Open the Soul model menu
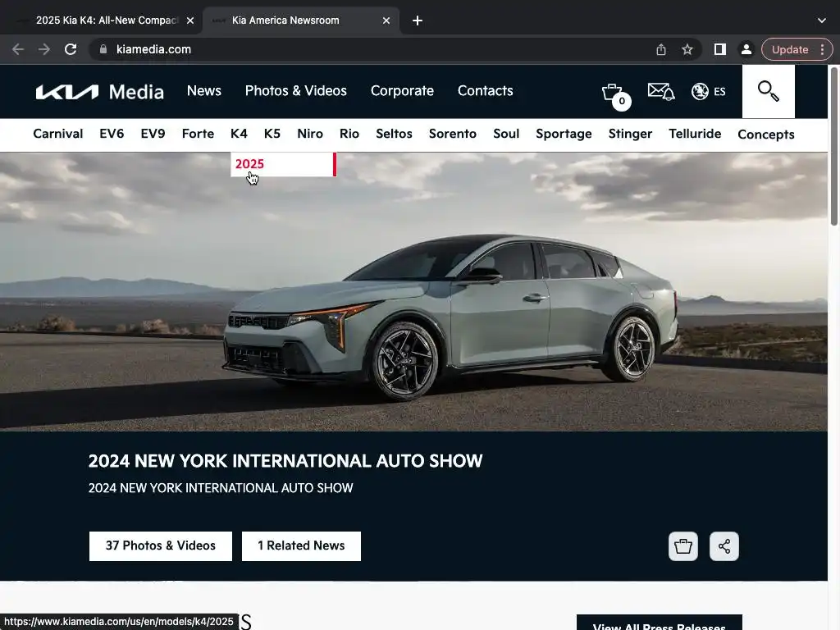Viewport: 840px width, 630px height. [x=506, y=134]
